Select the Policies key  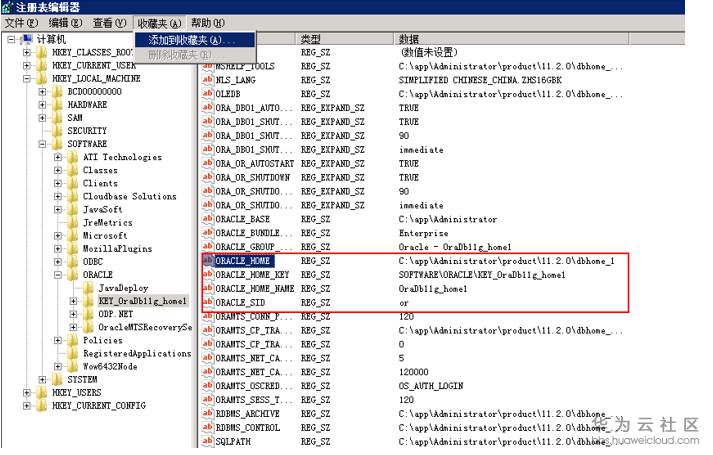(102, 340)
